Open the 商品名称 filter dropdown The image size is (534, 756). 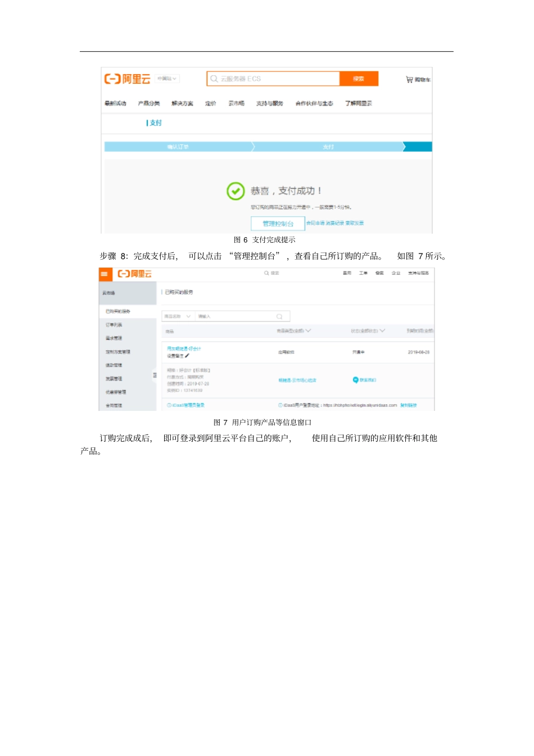click(x=178, y=316)
